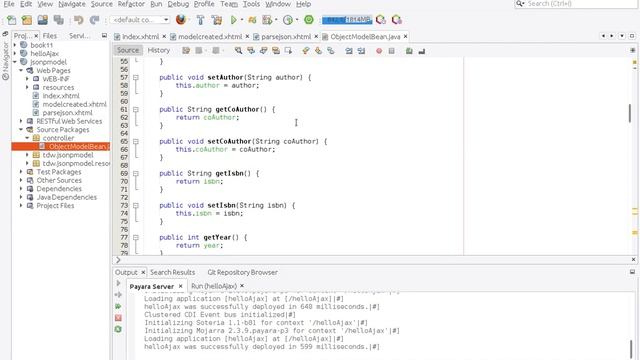Image resolution: width=640 pixels, height=360 pixels.
Task: Open the default config dropdown
Action: 140,20
